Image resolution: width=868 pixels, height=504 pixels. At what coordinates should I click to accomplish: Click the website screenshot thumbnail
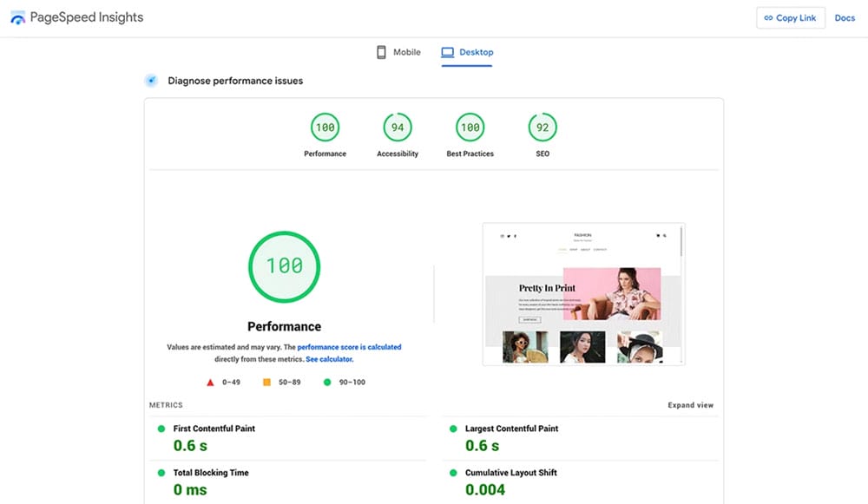(583, 294)
